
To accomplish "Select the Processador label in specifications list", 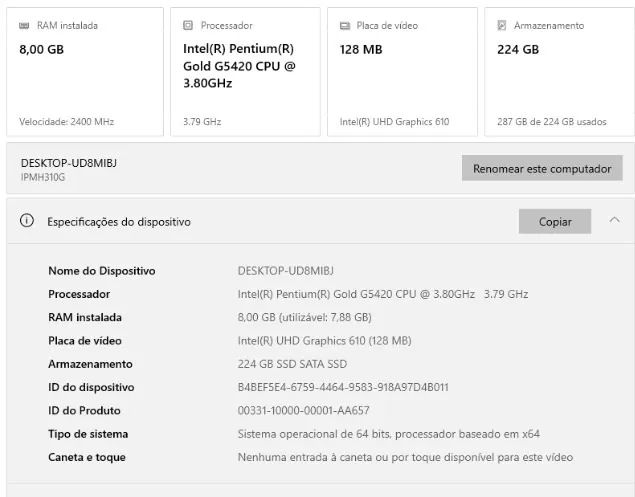I will (79, 294).
